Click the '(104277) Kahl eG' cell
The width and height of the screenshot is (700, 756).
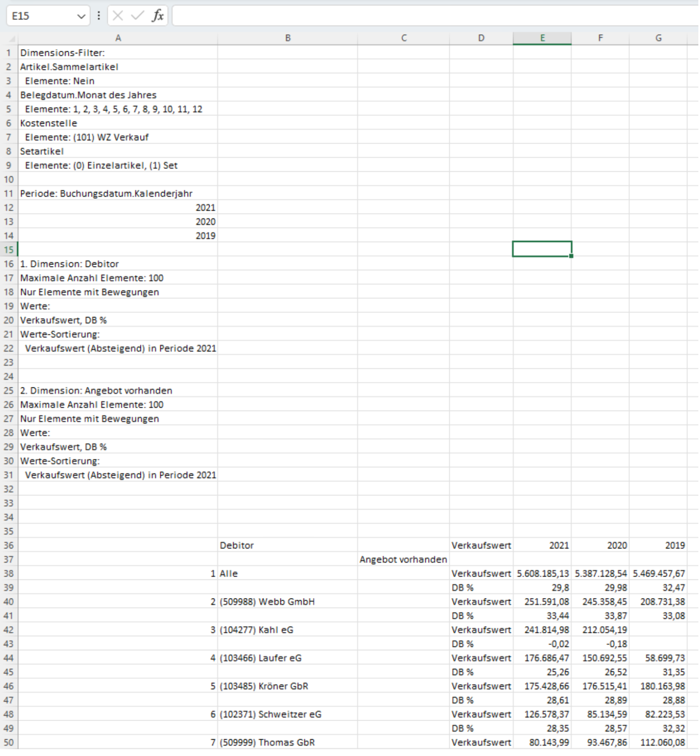pos(287,630)
